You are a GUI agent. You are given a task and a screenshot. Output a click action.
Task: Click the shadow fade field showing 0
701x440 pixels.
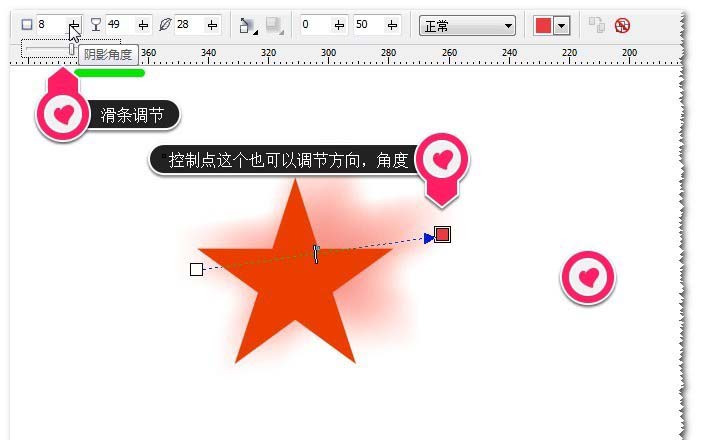pos(316,25)
